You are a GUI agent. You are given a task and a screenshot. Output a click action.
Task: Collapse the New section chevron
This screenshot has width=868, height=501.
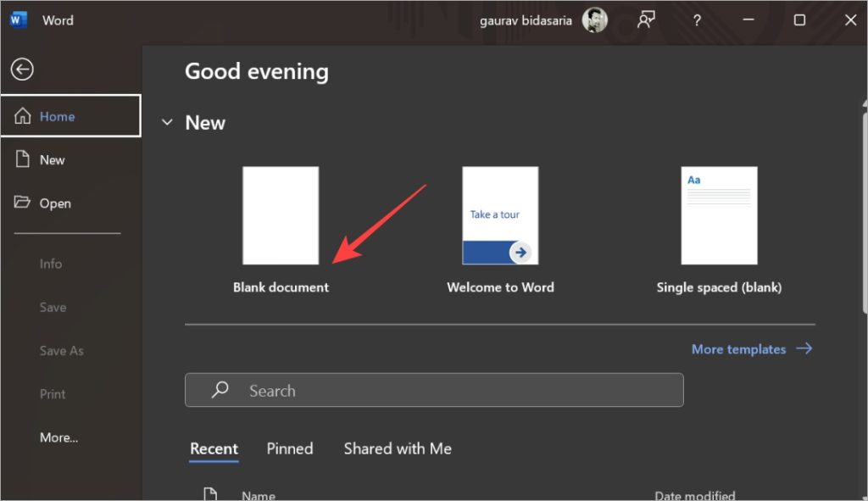pos(167,122)
